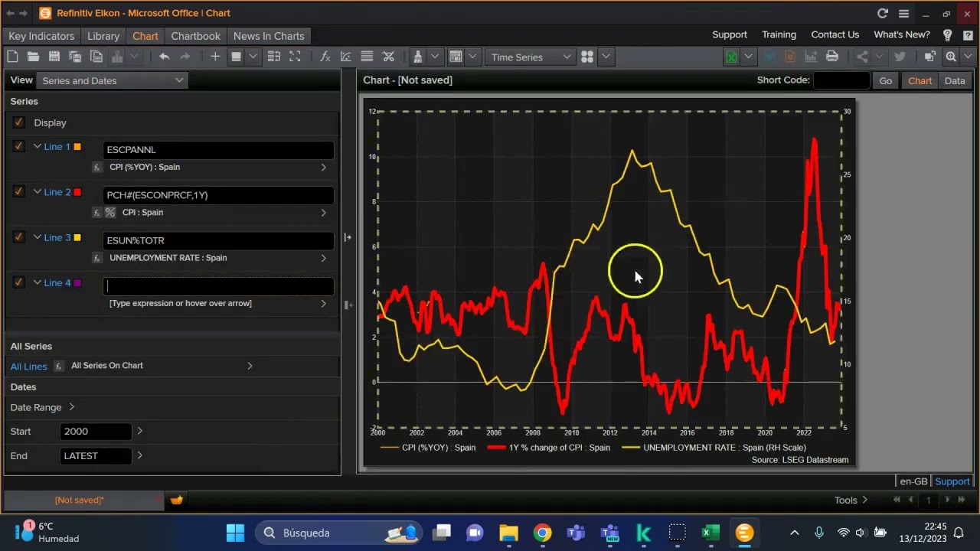The image size is (980, 551).
Task: Click the scissors percent tool icon
Action: (x=388, y=57)
